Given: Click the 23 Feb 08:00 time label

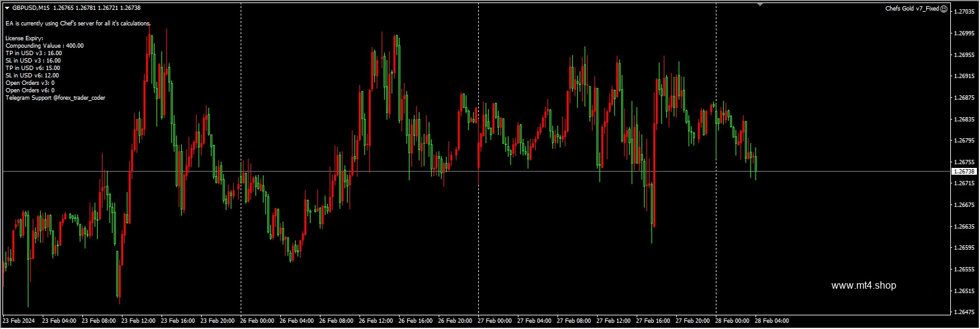Looking at the screenshot, I should point(99,321).
